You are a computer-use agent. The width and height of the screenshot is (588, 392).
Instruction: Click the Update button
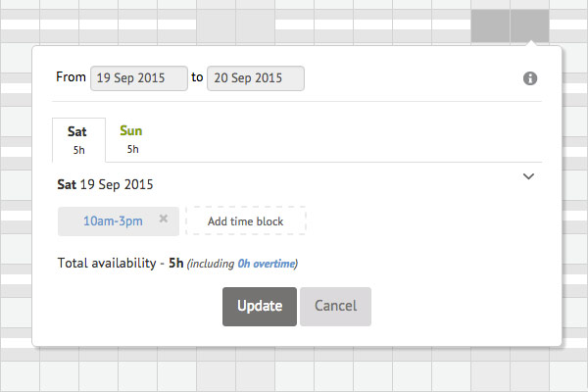(260, 307)
